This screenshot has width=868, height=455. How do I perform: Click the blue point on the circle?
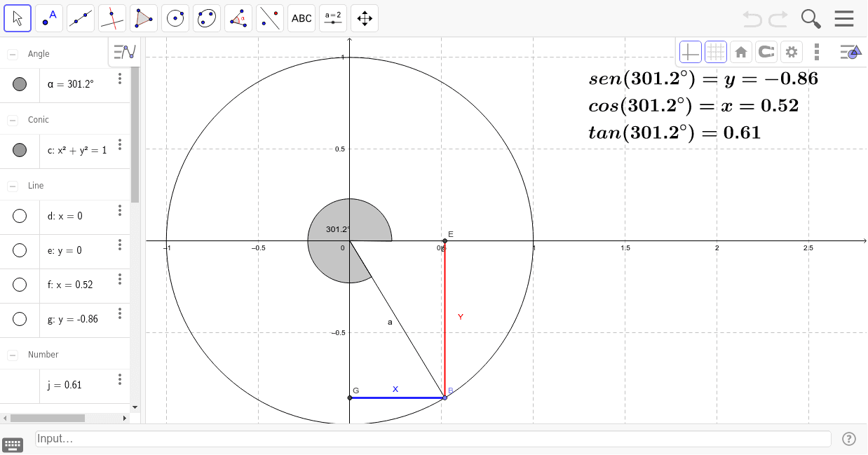pos(445,398)
